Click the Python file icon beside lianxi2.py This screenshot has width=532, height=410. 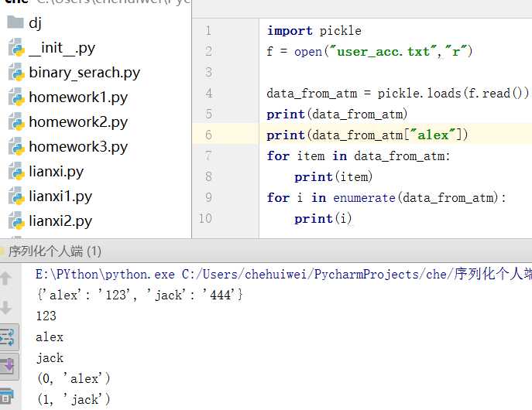coord(16,220)
